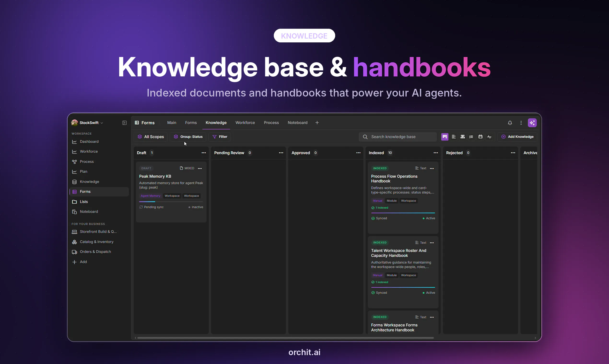Image resolution: width=609 pixels, height=364 pixels.
Task: Click the horizontal scrollbar at board bottom
Action: click(285, 338)
